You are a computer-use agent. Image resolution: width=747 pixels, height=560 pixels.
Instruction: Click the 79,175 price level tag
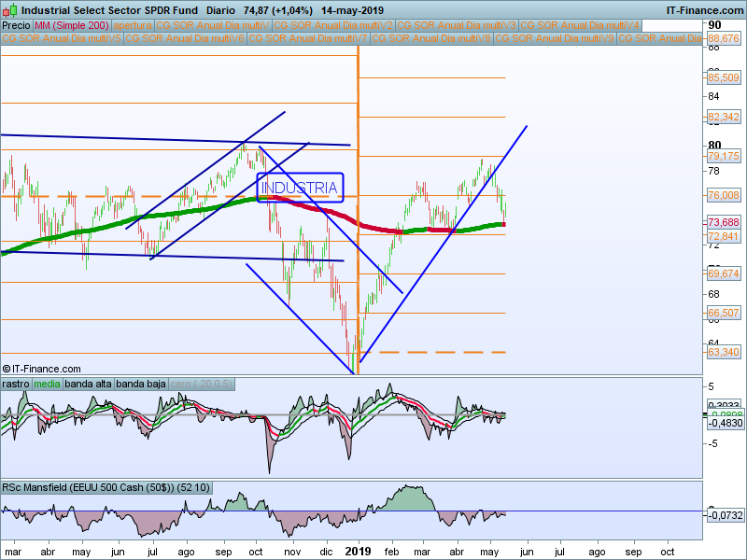723,156
